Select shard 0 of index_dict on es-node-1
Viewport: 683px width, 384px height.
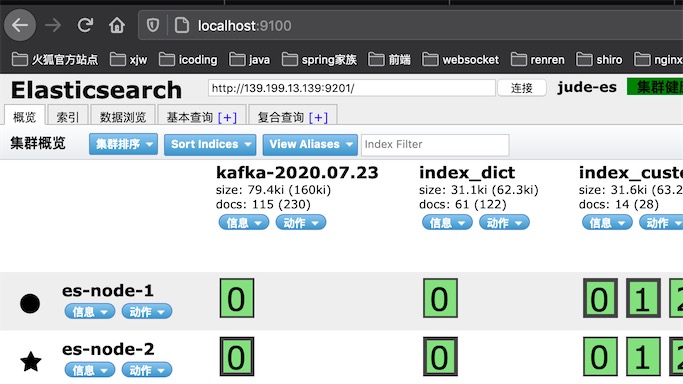[x=440, y=298]
